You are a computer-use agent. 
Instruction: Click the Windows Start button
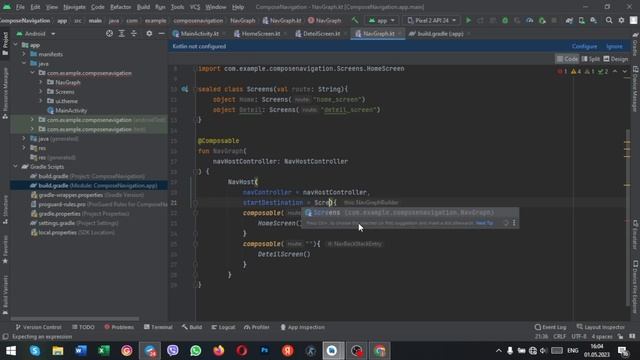coord(11,351)
